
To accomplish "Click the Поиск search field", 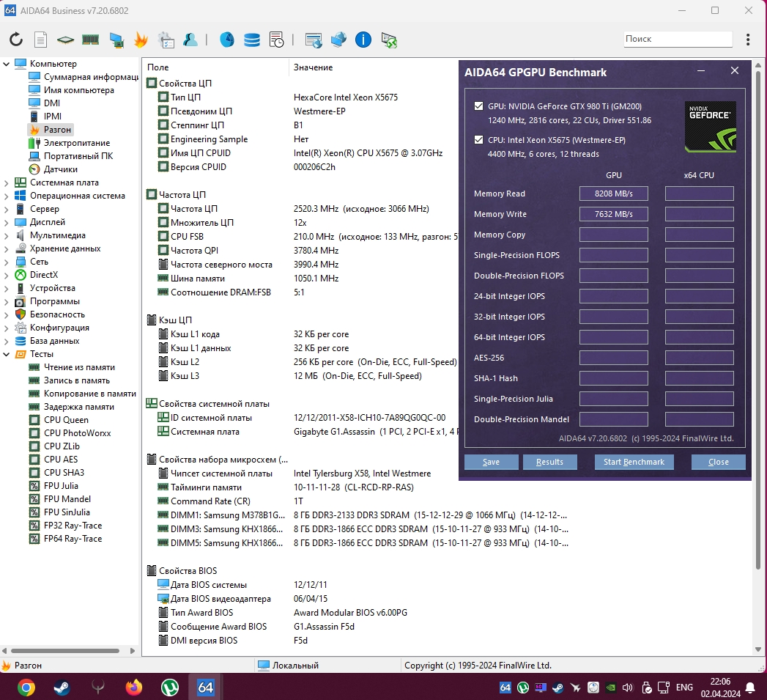I will point(678,39).
